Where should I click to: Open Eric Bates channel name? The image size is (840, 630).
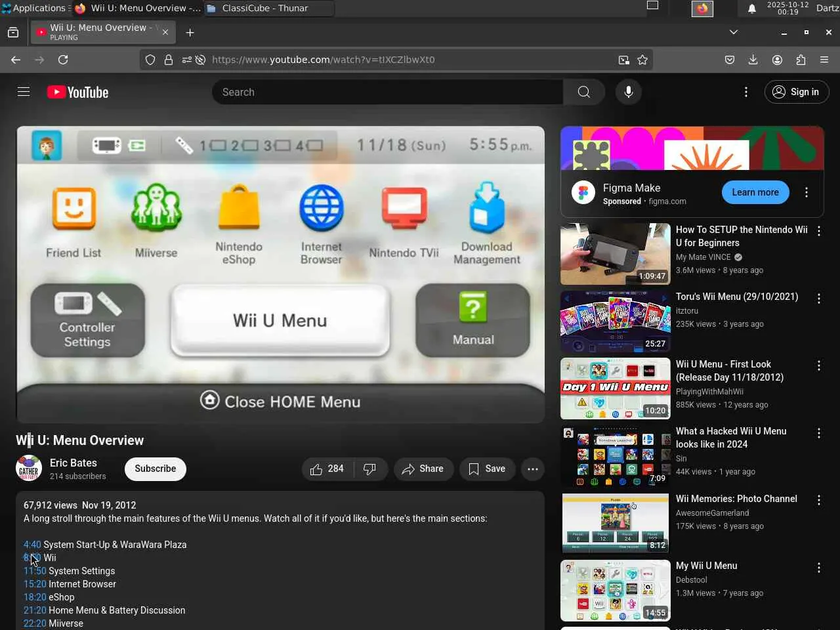click(73, 463)
